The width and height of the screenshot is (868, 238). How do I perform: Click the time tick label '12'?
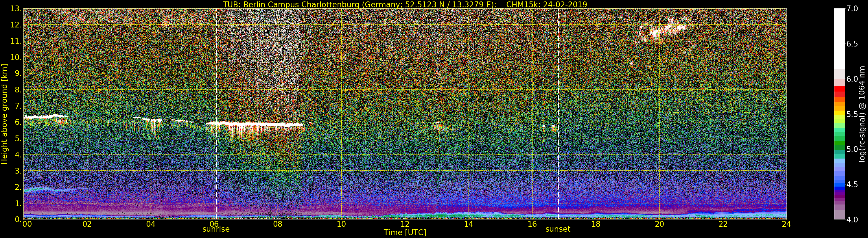pos(405,224)
